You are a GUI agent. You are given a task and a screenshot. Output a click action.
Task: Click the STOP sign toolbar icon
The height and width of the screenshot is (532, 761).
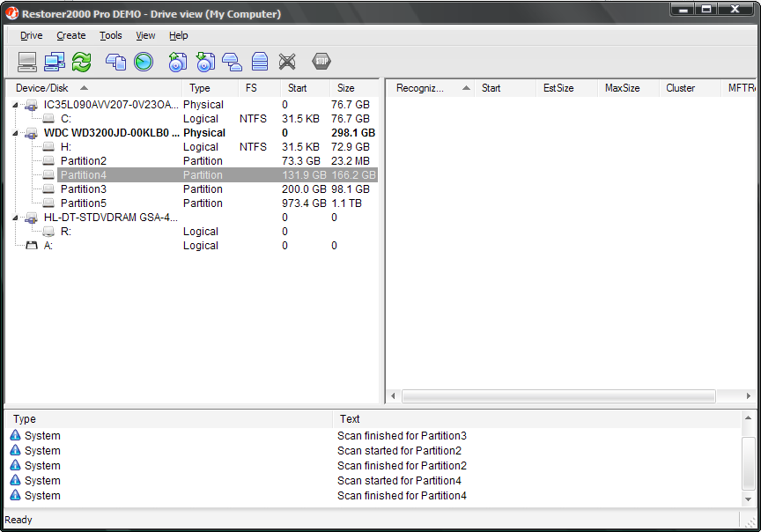pyautogui.click(x=321, y=61)
